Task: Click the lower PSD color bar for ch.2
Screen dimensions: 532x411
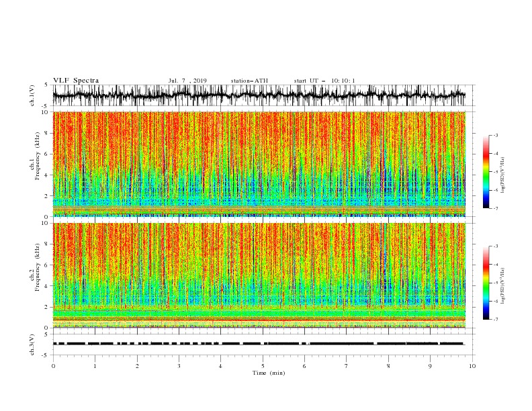Action: tap(486, 283)
